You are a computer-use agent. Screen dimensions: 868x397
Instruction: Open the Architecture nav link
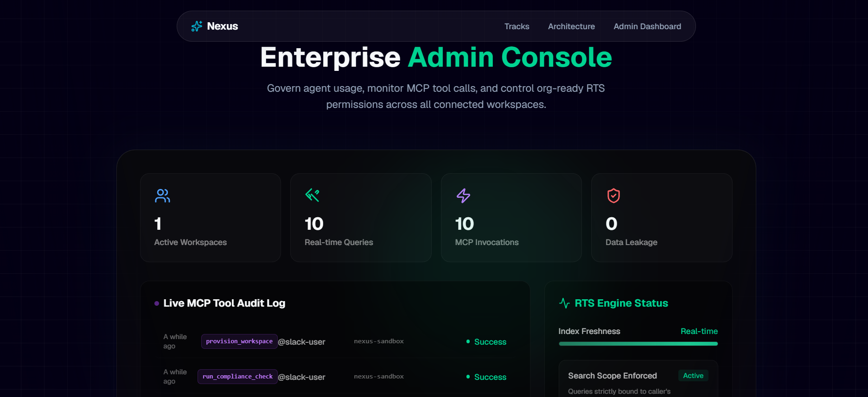[571, 26]
